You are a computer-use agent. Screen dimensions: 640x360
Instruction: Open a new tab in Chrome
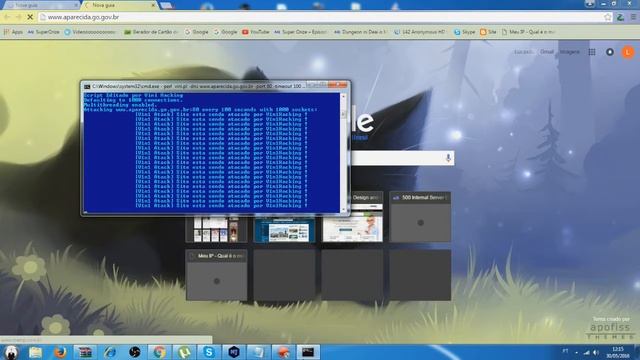[x=167, y=5]
